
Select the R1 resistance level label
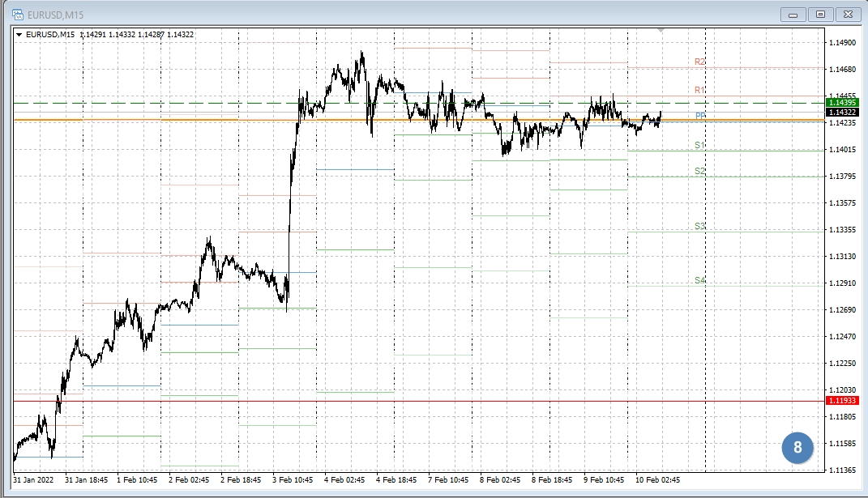(x=699, y=90)
